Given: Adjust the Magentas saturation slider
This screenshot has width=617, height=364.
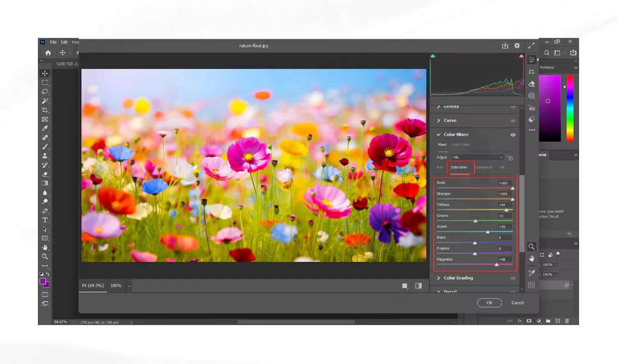Looking at the screenshot, I should pos(496,264).
